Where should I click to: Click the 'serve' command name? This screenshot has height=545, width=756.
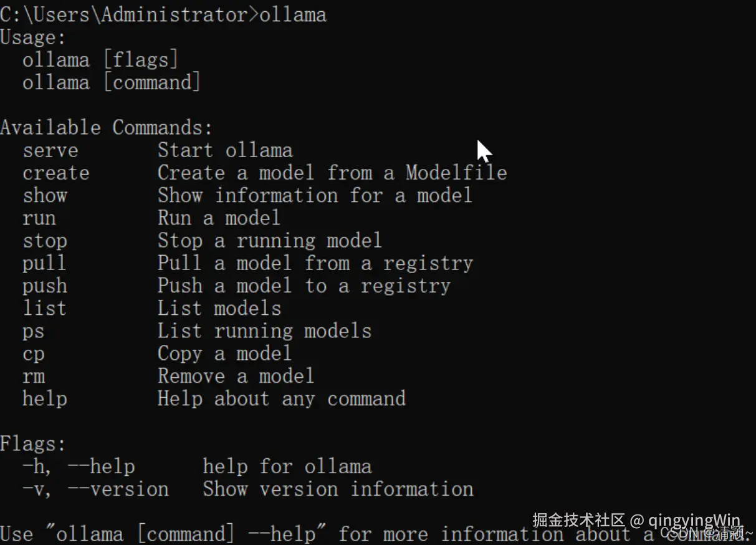[50, 150]
